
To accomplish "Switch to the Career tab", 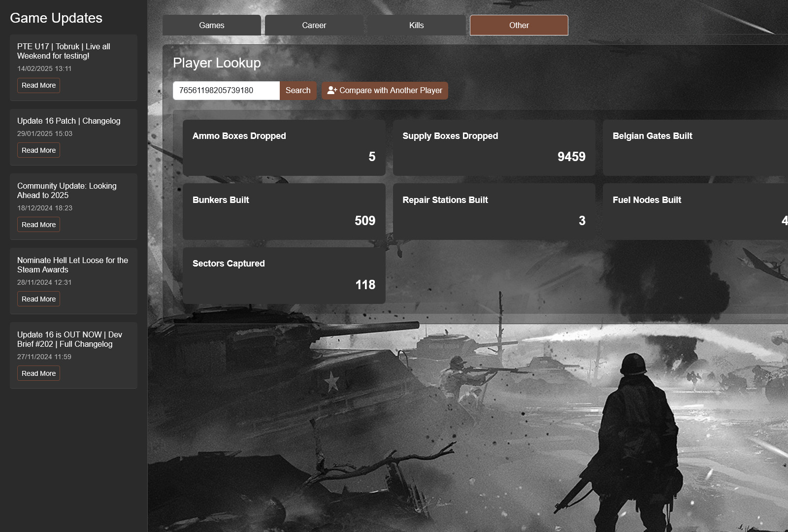I will pos(314,25).
